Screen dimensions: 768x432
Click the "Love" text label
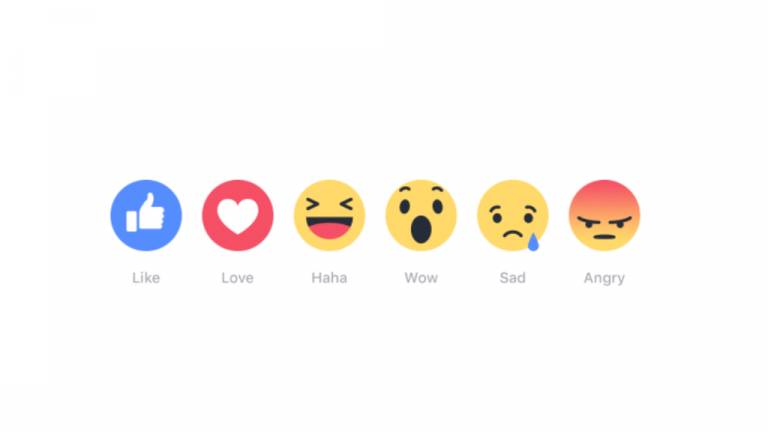pyautogui.click(x=238, y=278)
